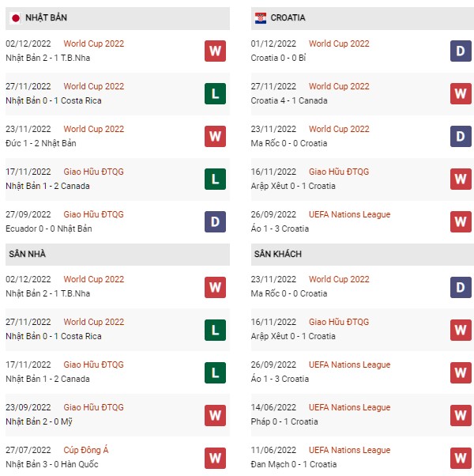The height and width of the screenshot is (476, 474).
Task: Select the CROATIA section header
Action: [363, 18]
